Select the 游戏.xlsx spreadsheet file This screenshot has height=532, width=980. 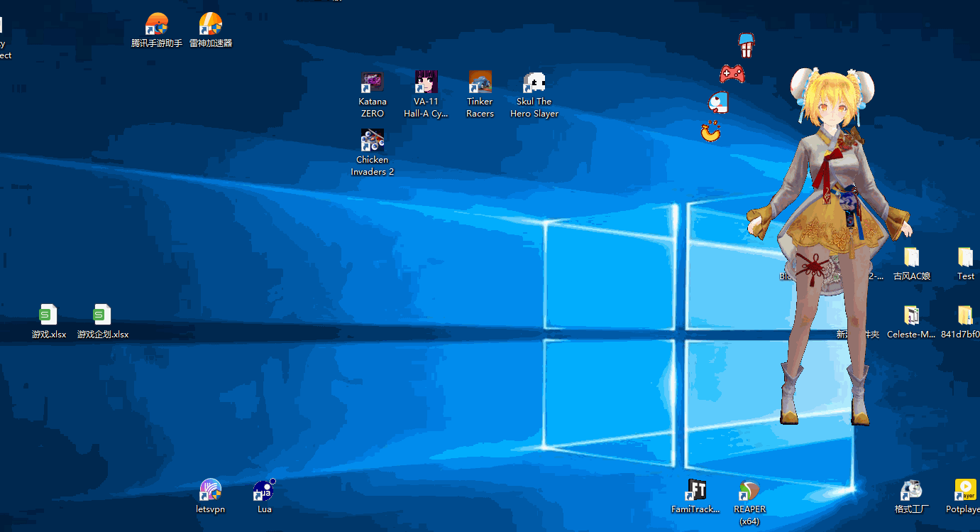click(48, 322)
